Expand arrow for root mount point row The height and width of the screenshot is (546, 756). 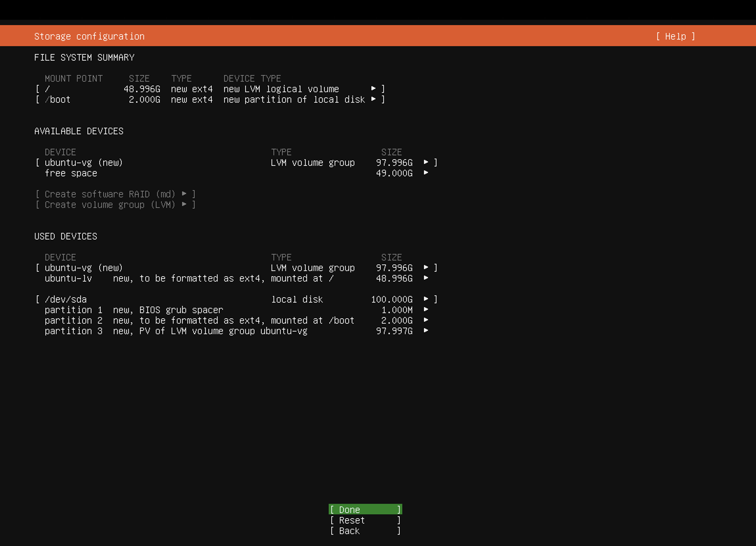(373, 89)
